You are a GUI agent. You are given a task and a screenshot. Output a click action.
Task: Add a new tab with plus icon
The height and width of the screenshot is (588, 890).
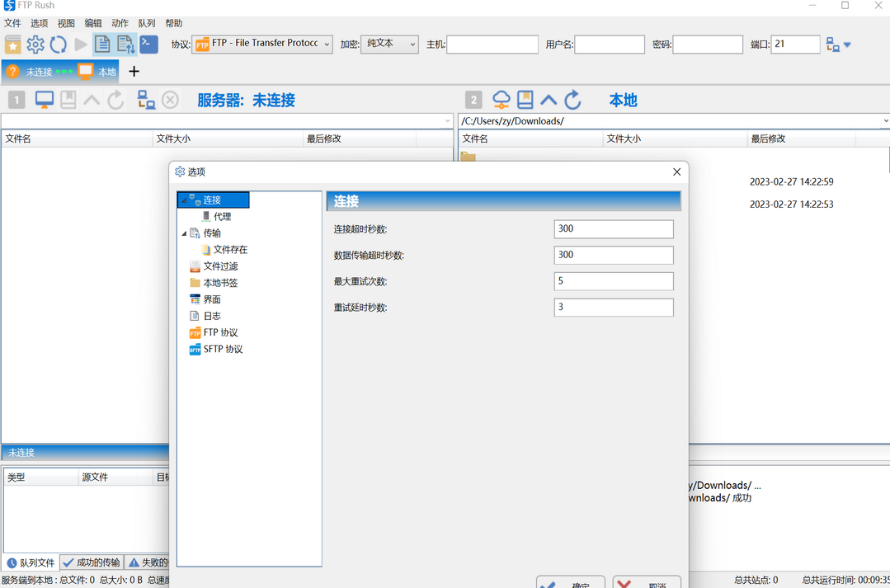pyautogui.click(x=134, y=72)
